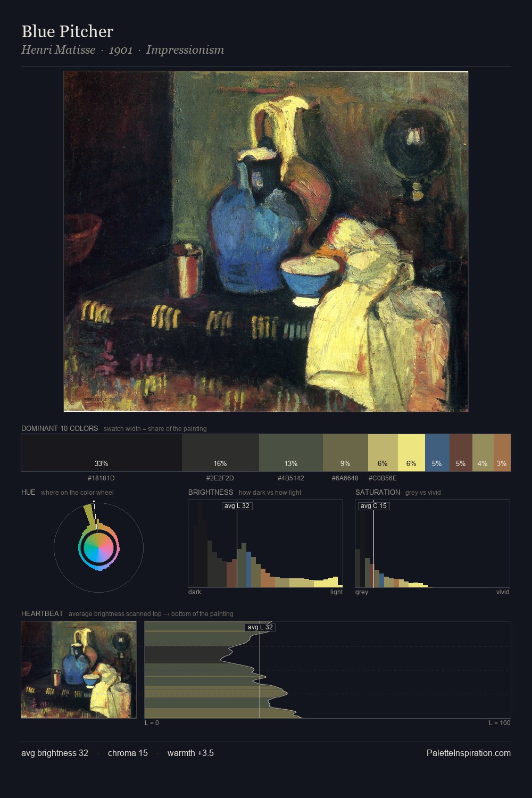The image size is (532, 798).
Task: Pick the bright yellow 6% swatch
Action: [x=411, y=453]
